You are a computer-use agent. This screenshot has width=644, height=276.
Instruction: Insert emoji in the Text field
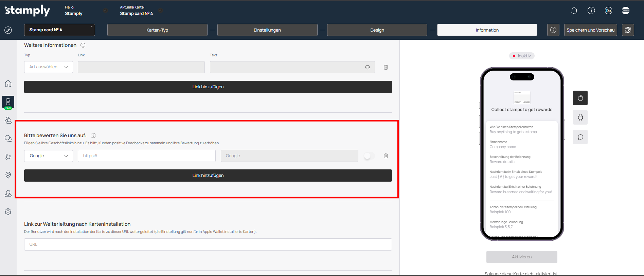coord(368,67)
